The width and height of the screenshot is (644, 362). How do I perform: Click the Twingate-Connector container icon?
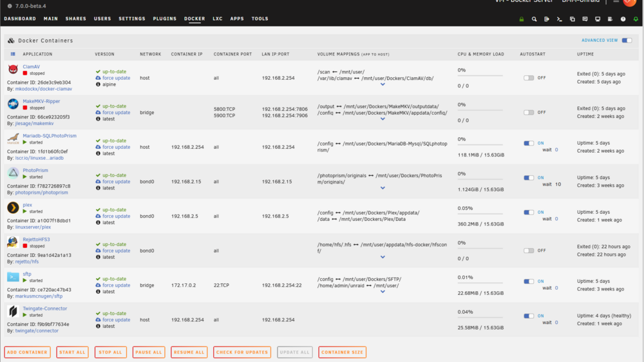[13, 311]
